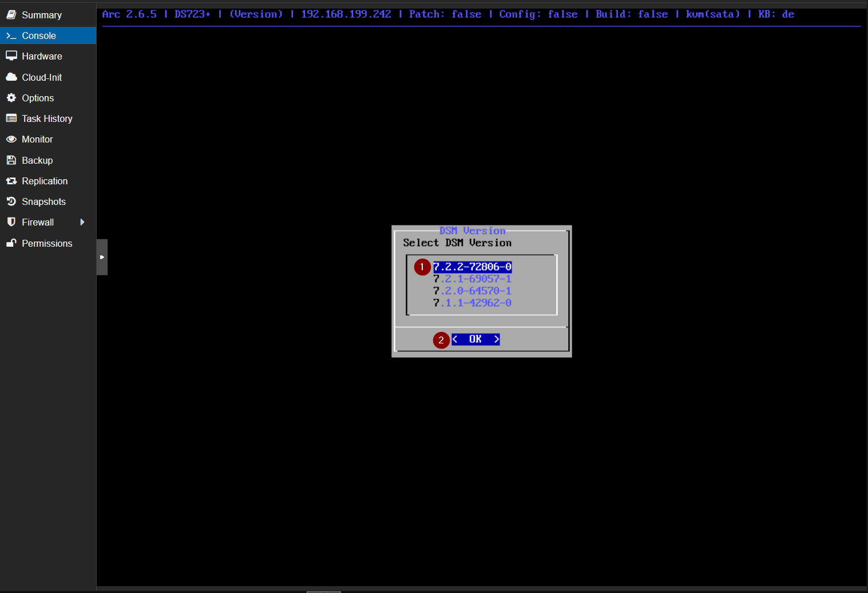Choose DSM version 7.2.0-64570-1
868x593 pixels.
472,291
